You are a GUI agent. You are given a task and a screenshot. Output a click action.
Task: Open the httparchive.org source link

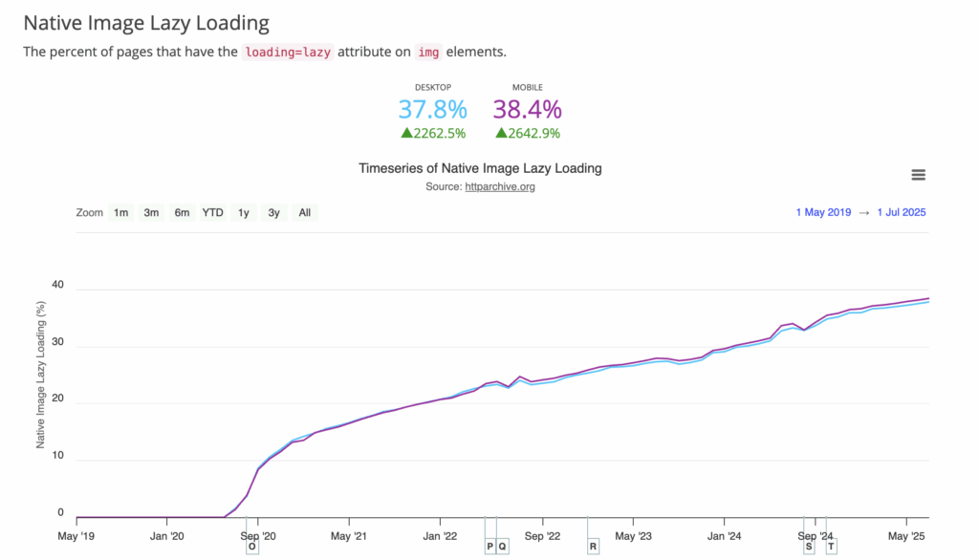[499, 186]
